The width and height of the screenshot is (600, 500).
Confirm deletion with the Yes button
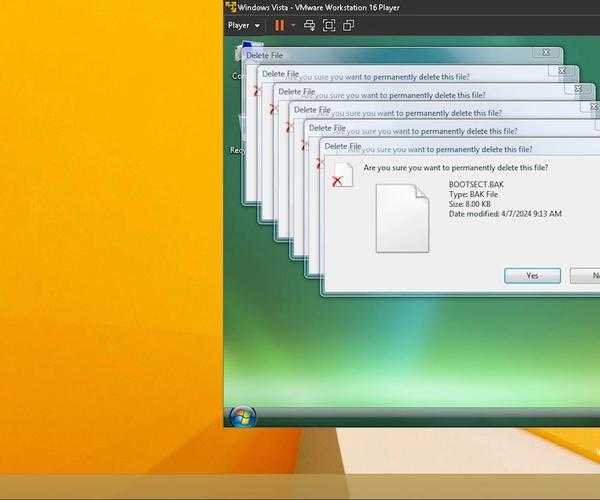pyautogui.click(x=532, y=275)
